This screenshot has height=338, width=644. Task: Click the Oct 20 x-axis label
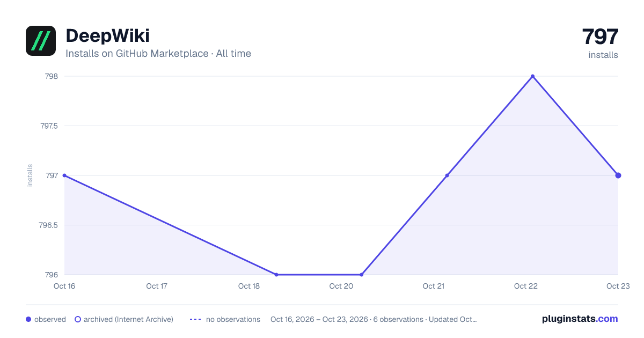coord(341,286)
